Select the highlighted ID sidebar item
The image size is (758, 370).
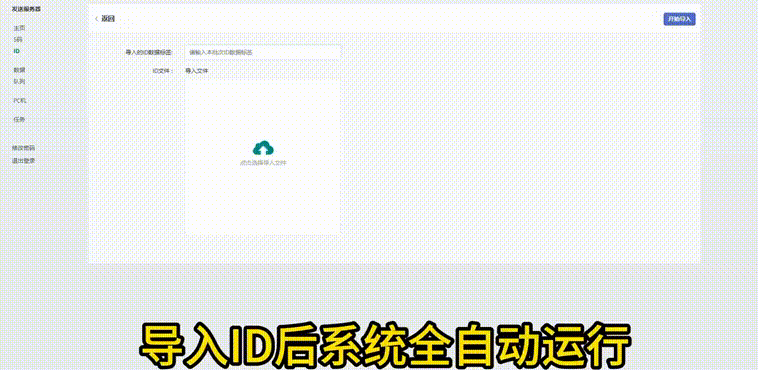point(16,51)
